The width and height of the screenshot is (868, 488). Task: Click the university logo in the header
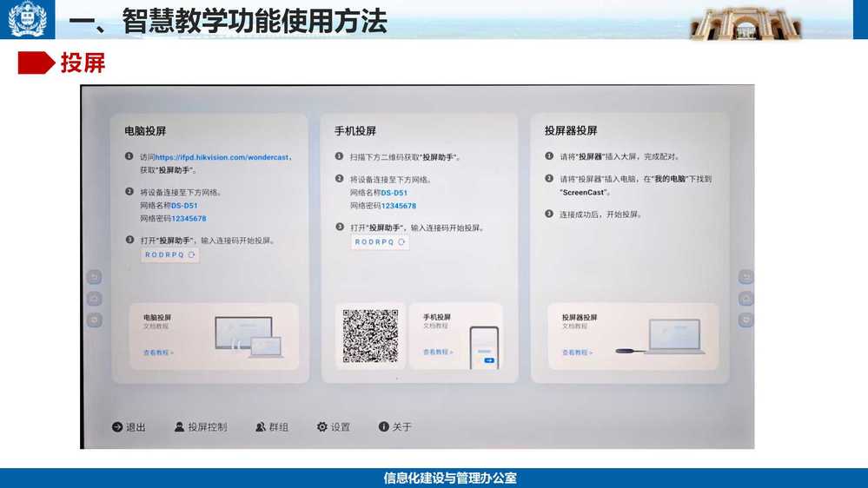click(27, 19)
